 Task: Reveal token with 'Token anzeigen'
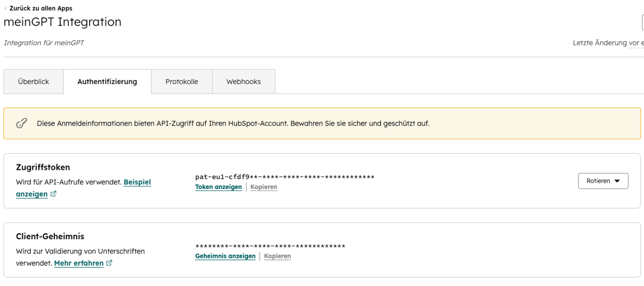coord(218,187)
